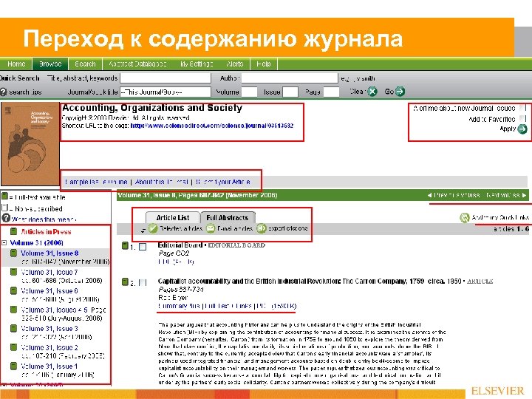This screenshot has height=399, width=532.
Task: Open the Volume 31, Issue 7 link
Action: click(x=50, y=272)
